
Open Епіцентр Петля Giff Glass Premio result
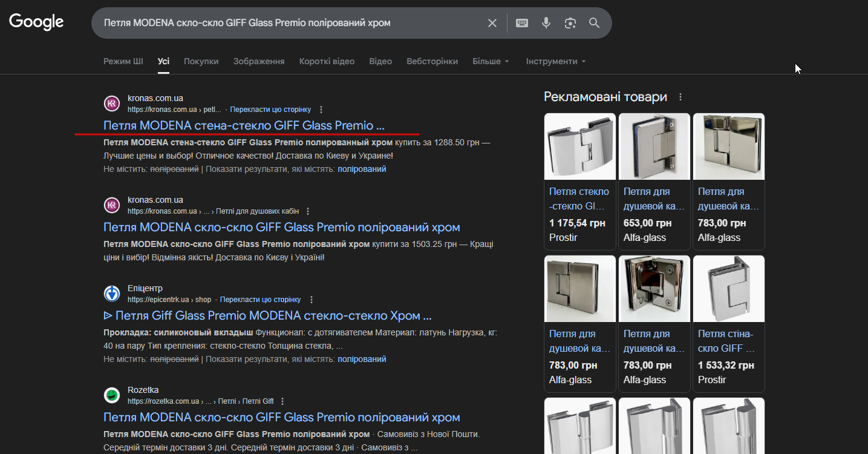coord(267,315)
